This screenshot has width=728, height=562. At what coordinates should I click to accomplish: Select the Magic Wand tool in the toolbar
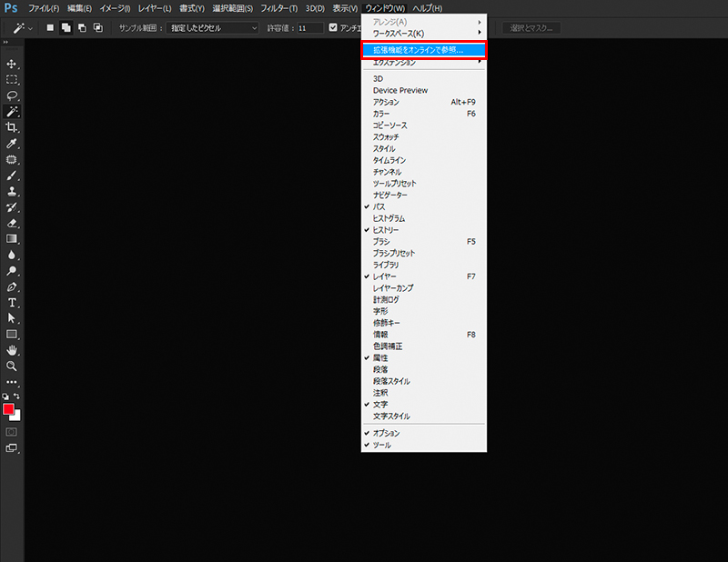pos(12,111)
